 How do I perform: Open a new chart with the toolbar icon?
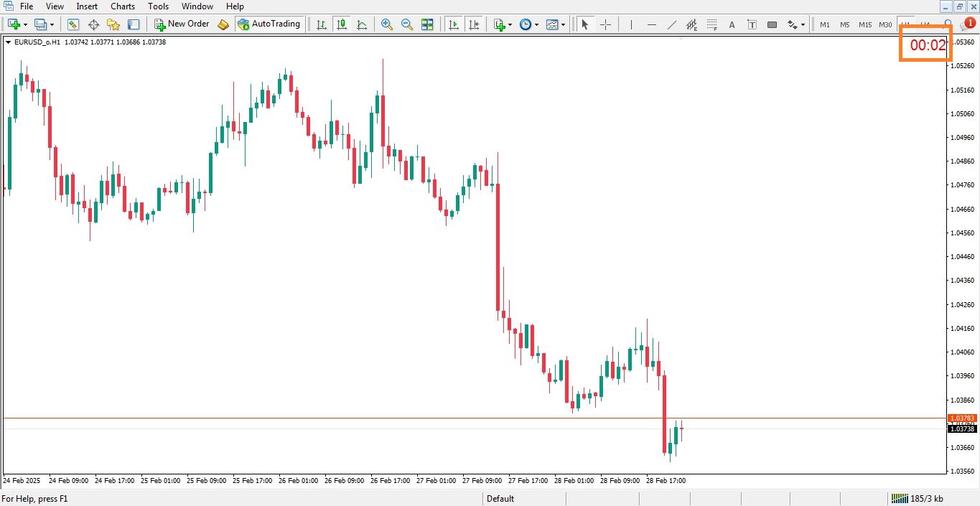[x=14, y=24]
